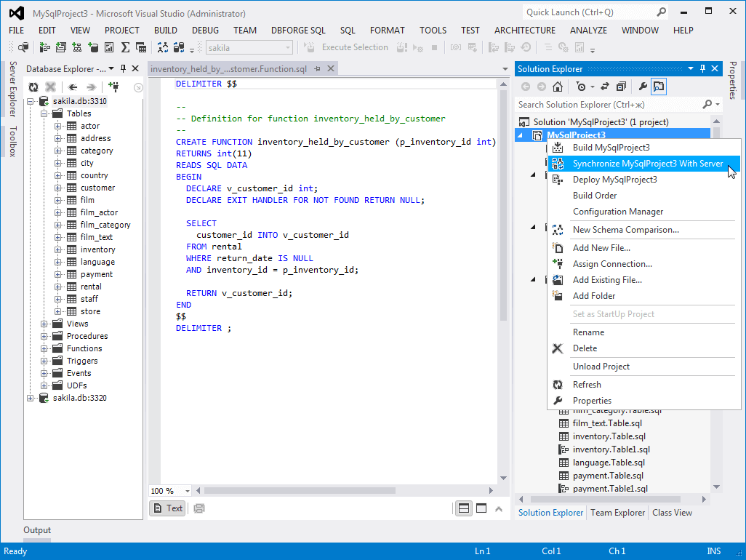This screenshot has width=746, height=560.
Task: Open the editor tab list dropdown arrow
Action: (505, 69)
